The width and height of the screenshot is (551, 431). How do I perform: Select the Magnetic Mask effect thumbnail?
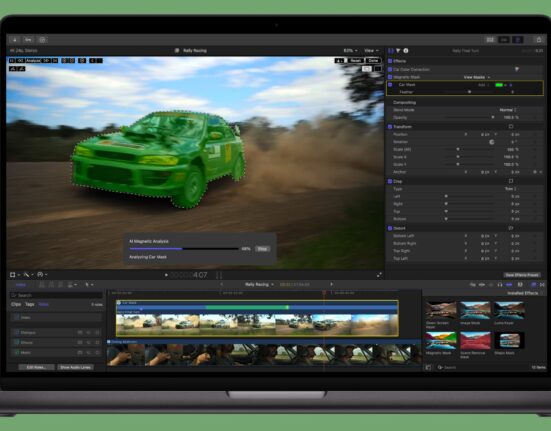[x=441, y=340]
